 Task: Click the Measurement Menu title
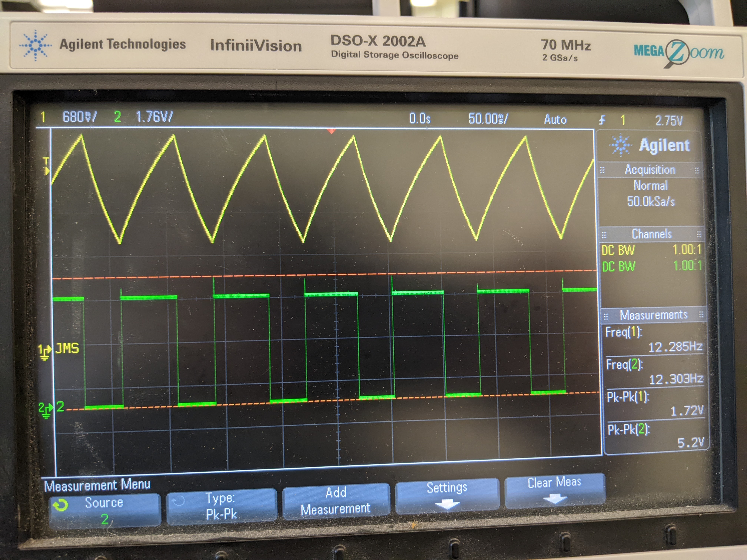pyautogui.click(x=97, y=485)
